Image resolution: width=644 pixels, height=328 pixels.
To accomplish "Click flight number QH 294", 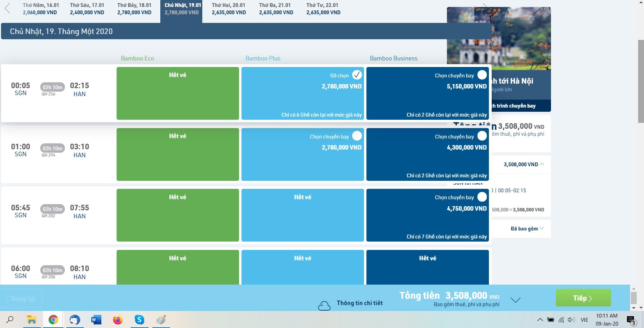I will click(48, 155).
